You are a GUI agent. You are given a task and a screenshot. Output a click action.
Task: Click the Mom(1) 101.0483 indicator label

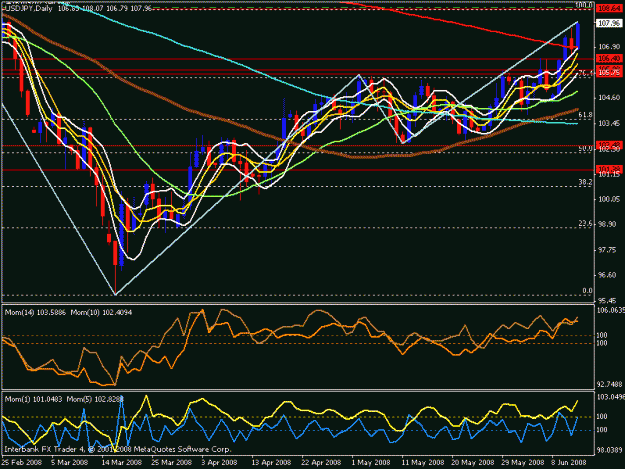coord(33,399)
